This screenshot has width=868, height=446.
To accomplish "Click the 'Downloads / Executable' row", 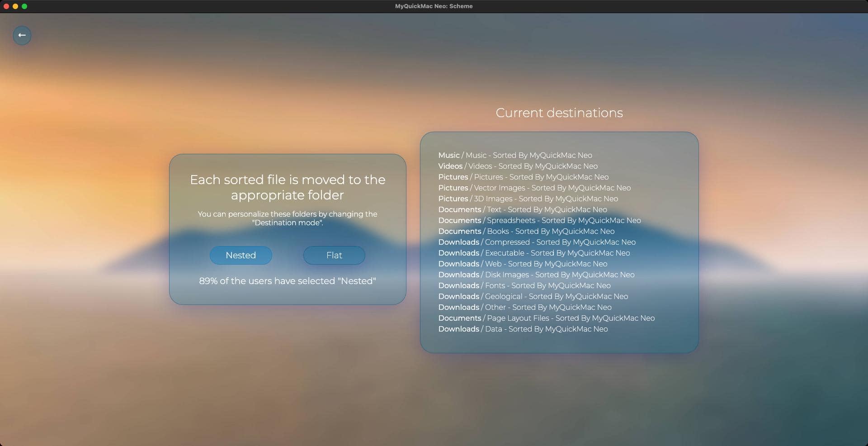I will [x=534, y=253].
